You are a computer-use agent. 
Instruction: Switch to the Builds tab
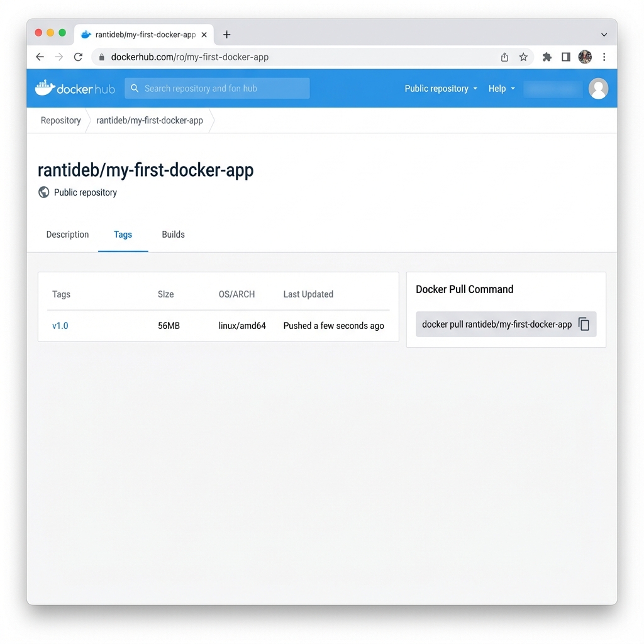coord(173,235)
